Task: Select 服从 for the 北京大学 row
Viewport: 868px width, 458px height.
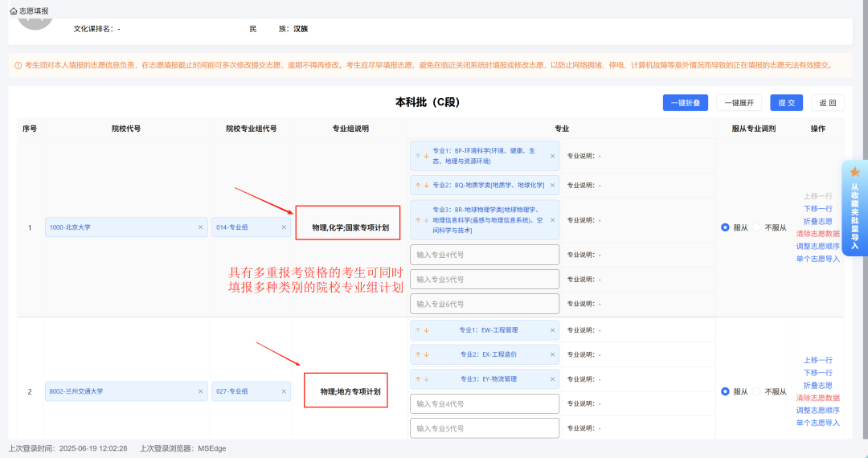Action: pos(725,227)
